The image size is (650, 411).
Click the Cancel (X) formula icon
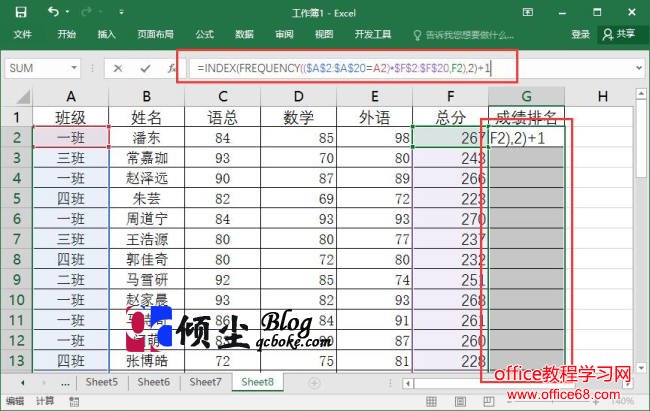tap(118, 68)
